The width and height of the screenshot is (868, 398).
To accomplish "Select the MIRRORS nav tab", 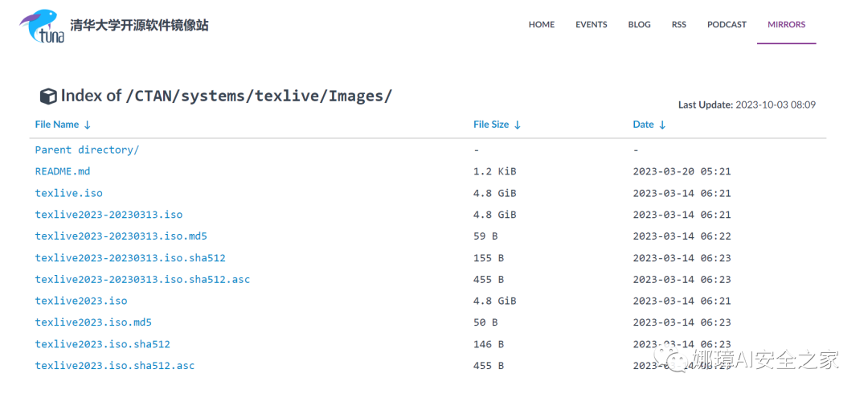I will [x=786, y=24].
